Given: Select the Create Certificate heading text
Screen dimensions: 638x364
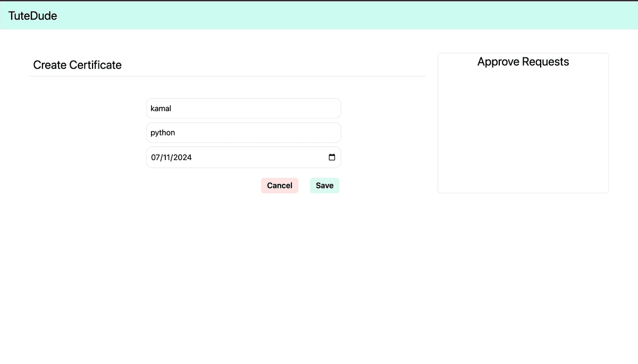Looking at the screenshot, I should tap(78, 65).
